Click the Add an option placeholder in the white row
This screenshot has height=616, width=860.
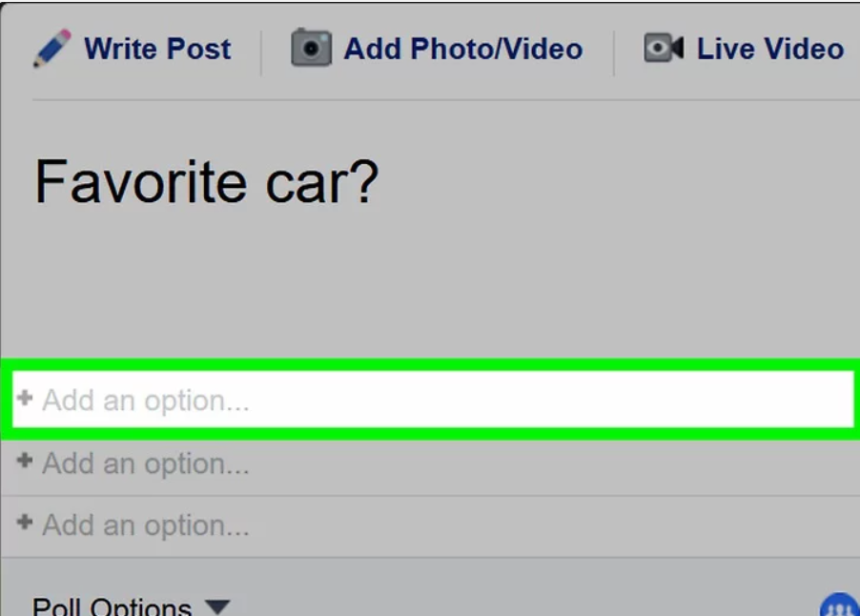[x=146, y=401]
